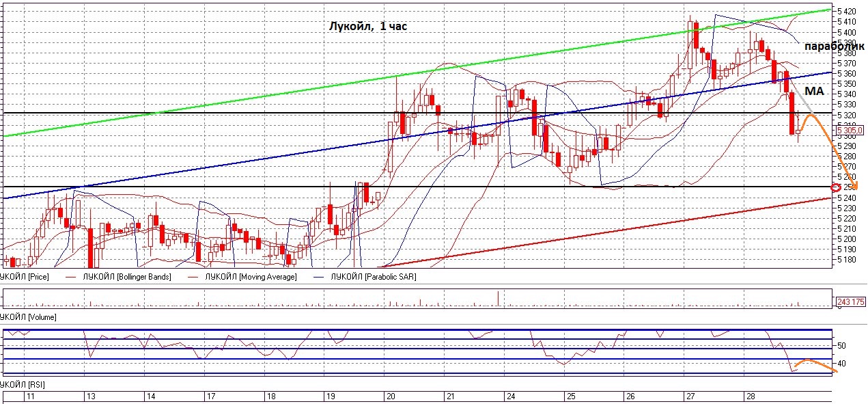
Task: Select legend entry "ЛУКОЙЛ [Price]"
Action: (x=25, y=277)
